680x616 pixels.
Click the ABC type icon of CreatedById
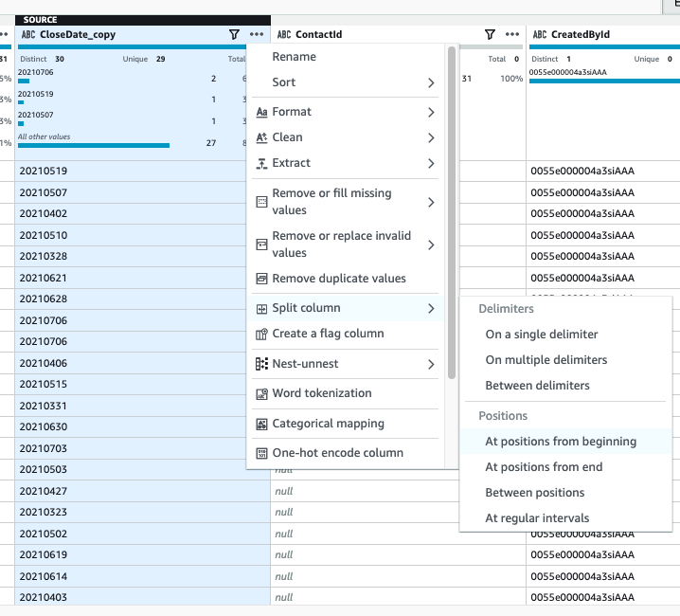coord(540,34)
